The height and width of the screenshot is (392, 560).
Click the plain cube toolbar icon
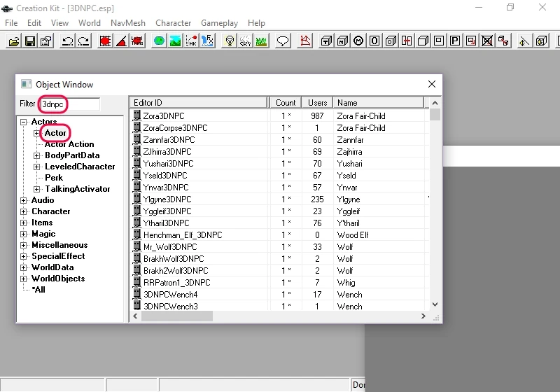tap(423, 41)
